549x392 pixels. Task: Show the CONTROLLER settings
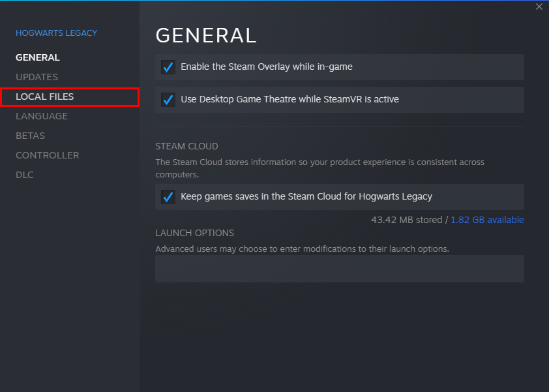pos(48,155)
